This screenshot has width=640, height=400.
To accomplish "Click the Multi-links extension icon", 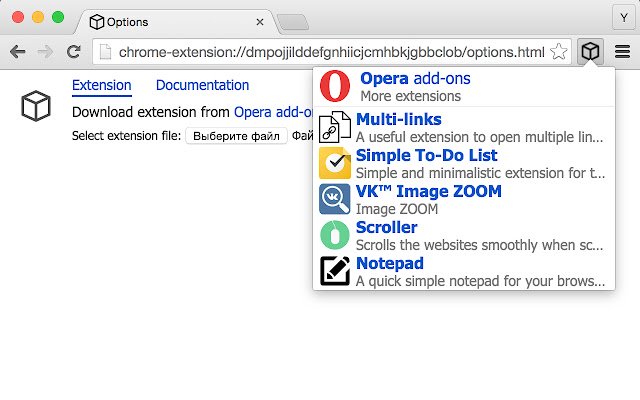I will 335,127.
